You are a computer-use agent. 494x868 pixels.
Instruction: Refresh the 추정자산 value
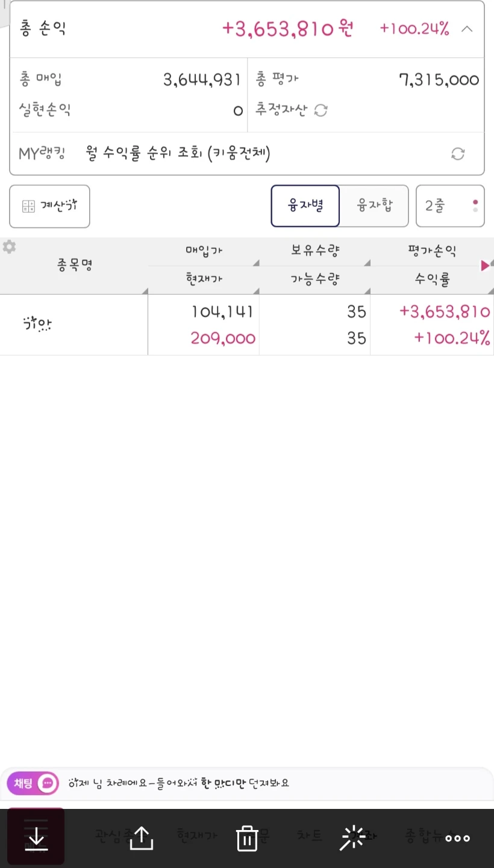point(321,110)
